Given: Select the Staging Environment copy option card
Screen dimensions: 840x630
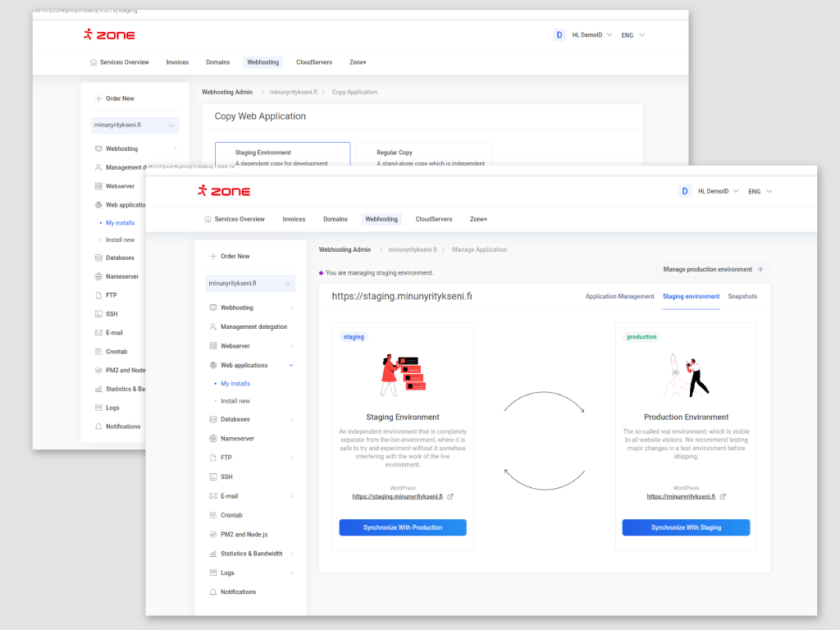Looking at the screenshot, I should [282, 154].
